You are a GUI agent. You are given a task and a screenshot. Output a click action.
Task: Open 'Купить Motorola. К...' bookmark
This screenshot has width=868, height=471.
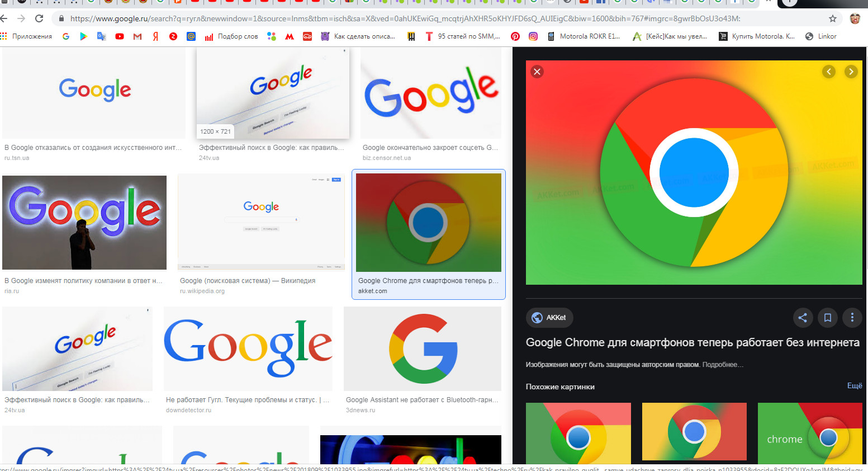[757, 36]
